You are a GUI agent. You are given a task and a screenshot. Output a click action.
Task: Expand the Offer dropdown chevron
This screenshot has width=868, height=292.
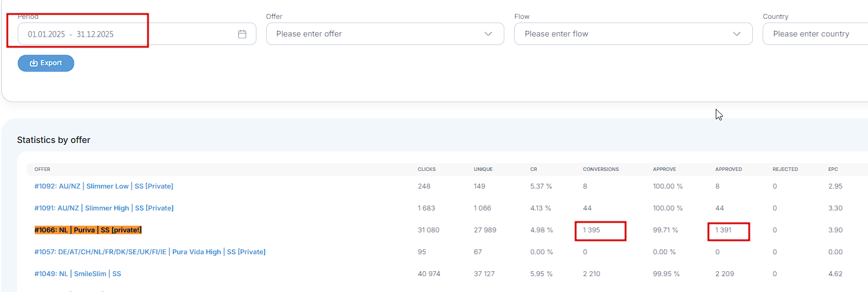[488, 34]
